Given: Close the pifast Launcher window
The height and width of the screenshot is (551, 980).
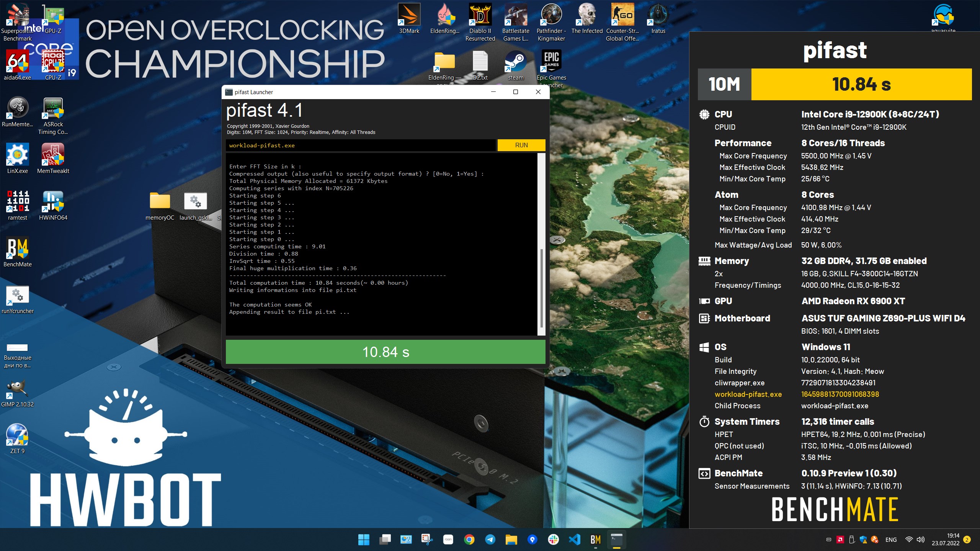Looking at the screenshot, I should pyautogui.click(x=538, y=92).
